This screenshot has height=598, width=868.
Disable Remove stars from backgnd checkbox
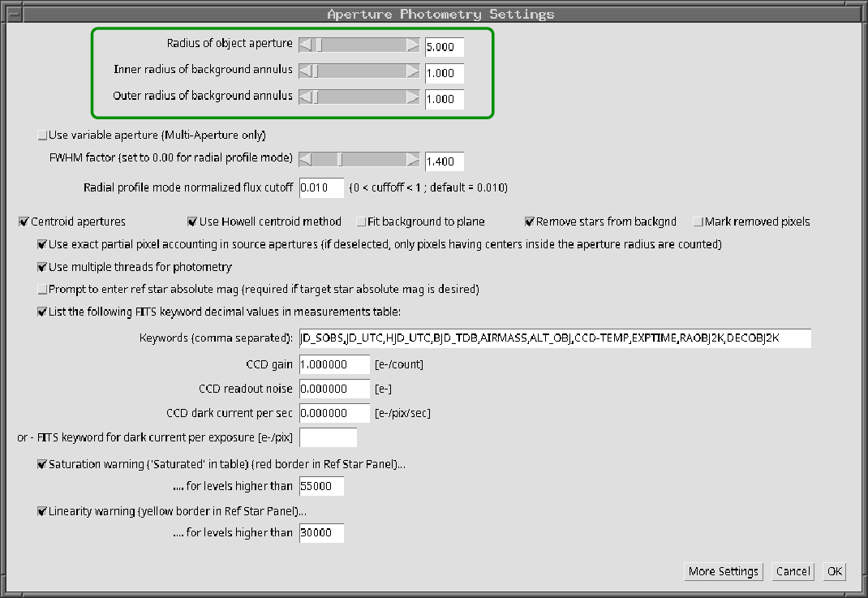(x=530, y=222)
